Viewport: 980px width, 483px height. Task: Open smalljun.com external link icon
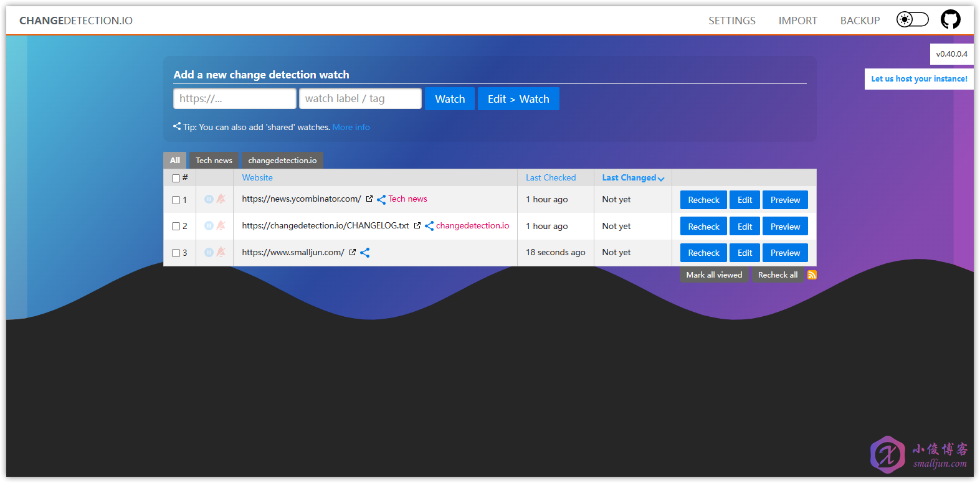pos(353,252)
